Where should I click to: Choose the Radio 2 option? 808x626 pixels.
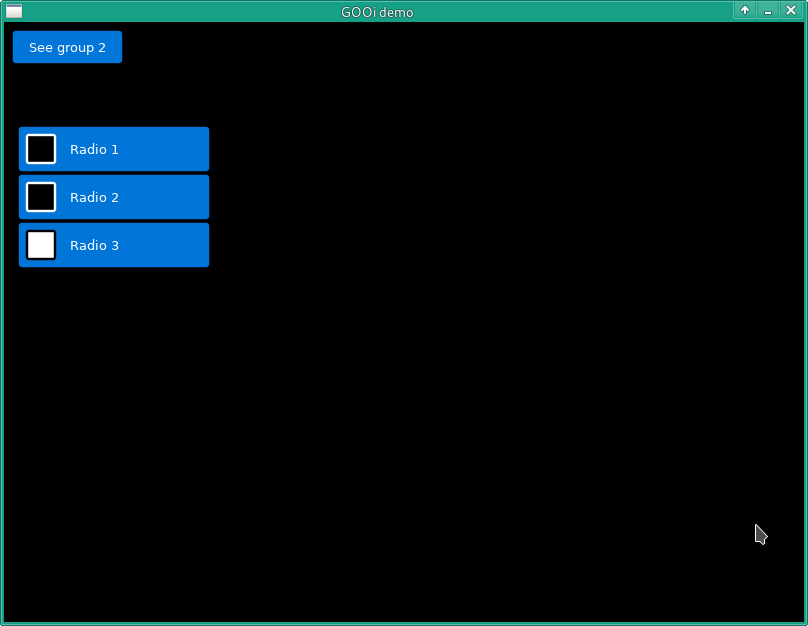(x=114, y=197)
